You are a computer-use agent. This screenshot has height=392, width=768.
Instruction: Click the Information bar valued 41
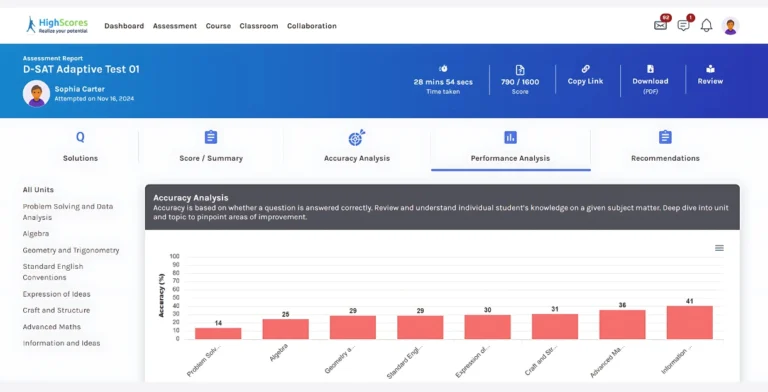(690, 322)
